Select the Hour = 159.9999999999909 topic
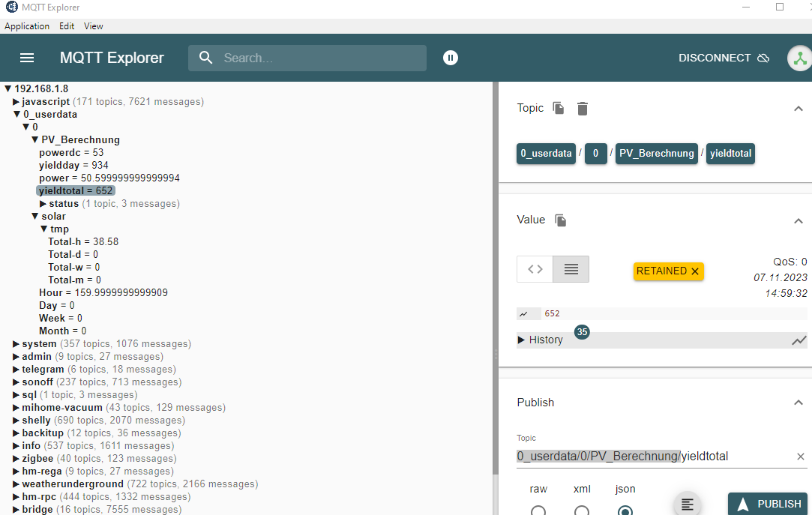 click(103, 293)
